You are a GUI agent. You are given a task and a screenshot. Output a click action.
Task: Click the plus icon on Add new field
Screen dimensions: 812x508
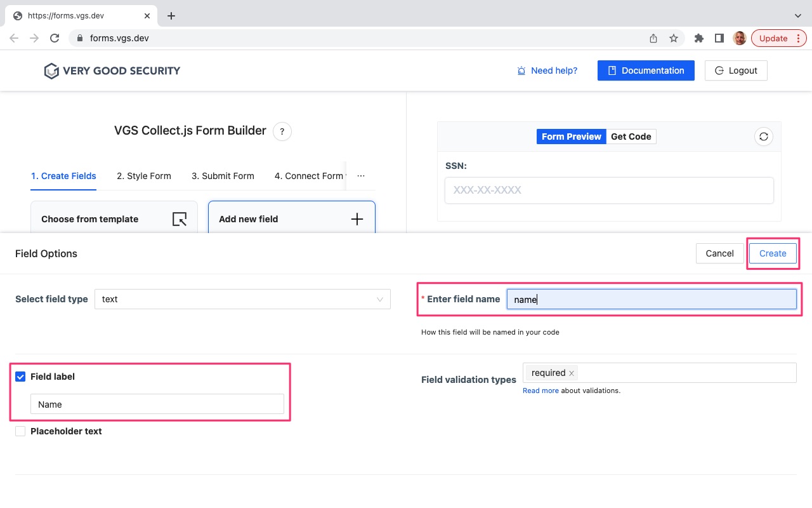(357, 219)
